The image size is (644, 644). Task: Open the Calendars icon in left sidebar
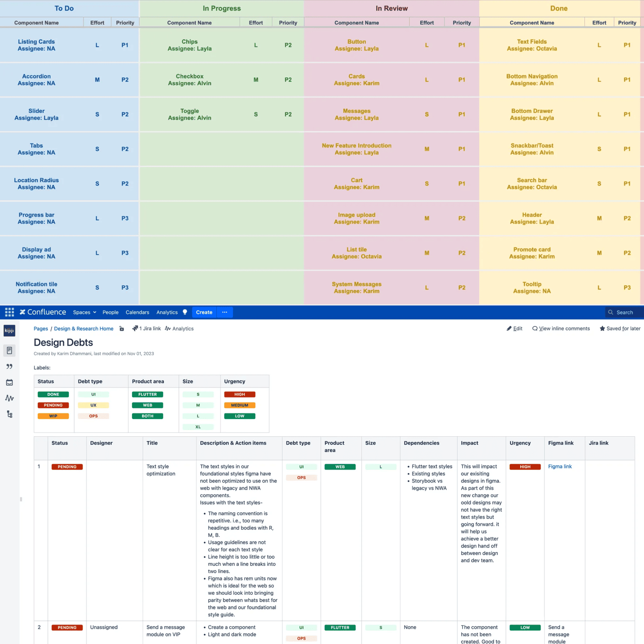pos(9,382)
